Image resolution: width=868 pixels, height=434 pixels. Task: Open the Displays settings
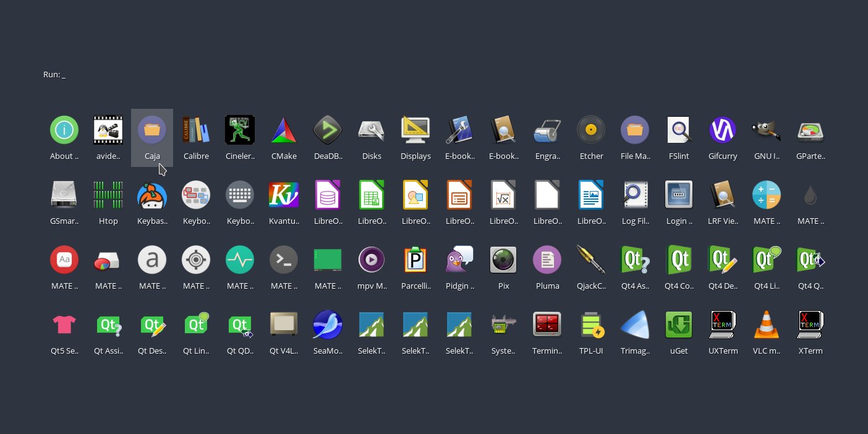[415, 138]
